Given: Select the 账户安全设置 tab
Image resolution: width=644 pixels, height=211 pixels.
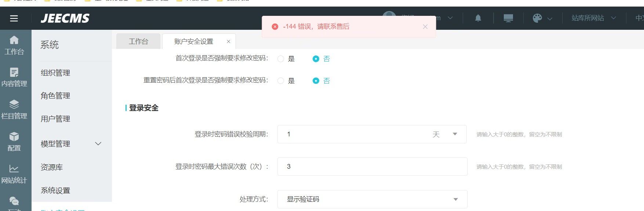Looking at the screenshot, I should (x=194, y=42).
